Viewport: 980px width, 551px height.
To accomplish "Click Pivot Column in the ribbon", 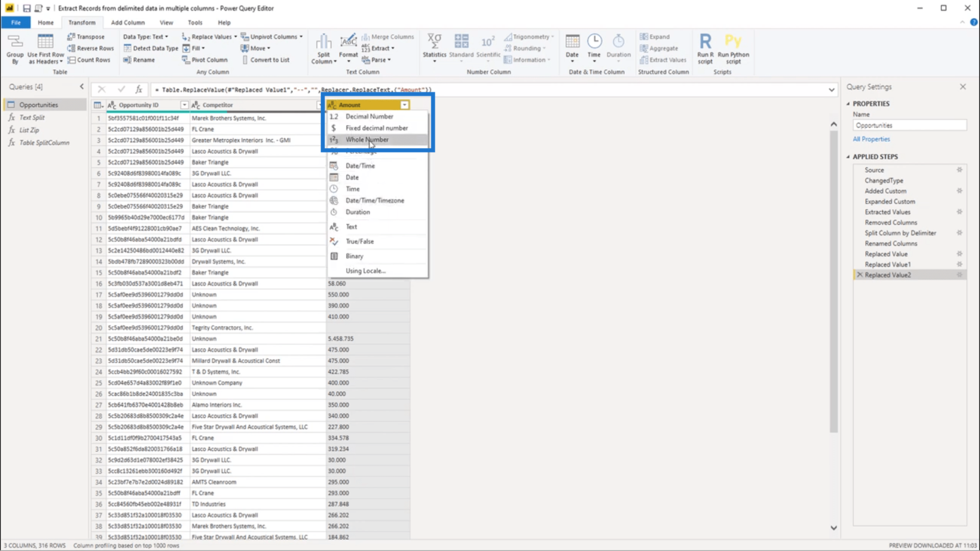I will click(205, 60).
